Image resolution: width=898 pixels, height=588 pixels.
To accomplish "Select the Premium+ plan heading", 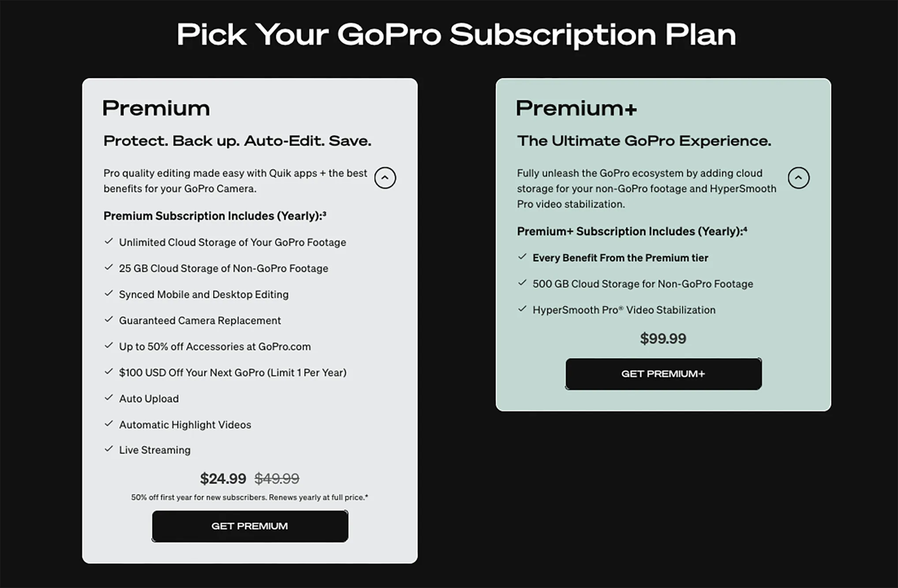I will point(576,108).
